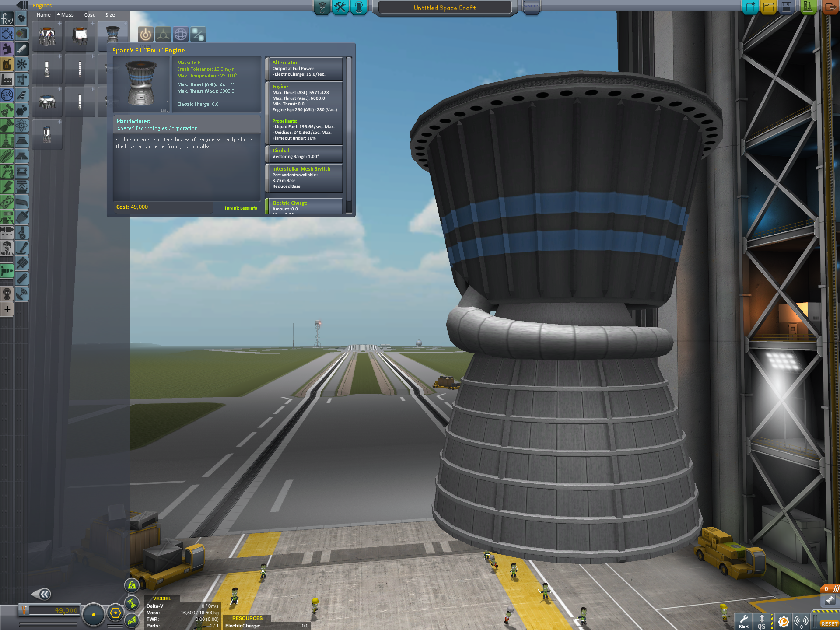Screen dimensions: 840x630
Task: Pick the last engine thumbnail in list
Action: point(47,135)
